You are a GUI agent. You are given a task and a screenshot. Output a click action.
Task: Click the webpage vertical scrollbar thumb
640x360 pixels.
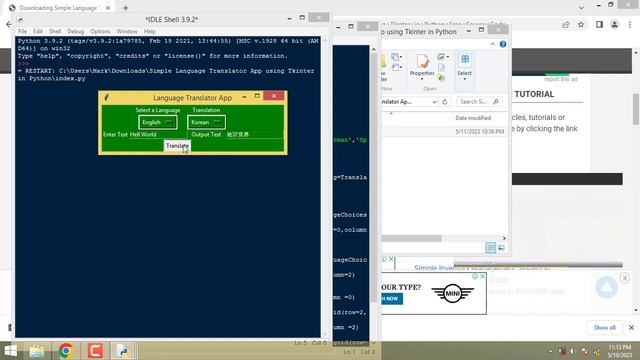click(636, 109)
